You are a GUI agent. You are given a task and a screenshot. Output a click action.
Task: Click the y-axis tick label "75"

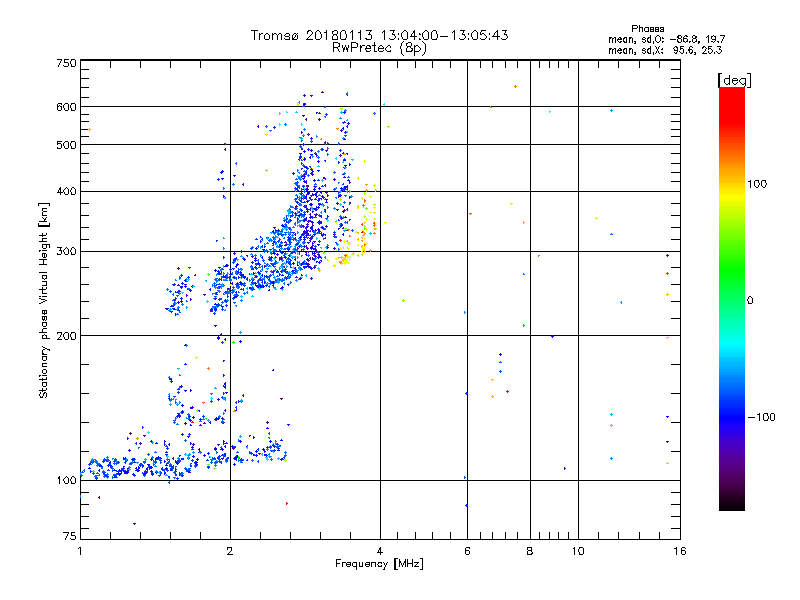(70, 536)
